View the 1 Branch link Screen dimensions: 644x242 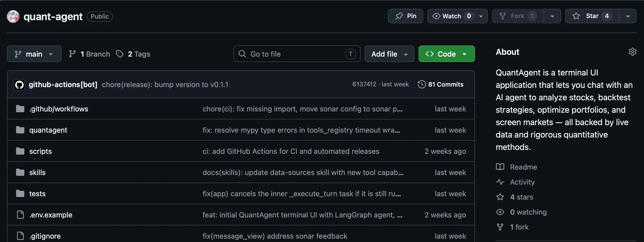pyautogui.click(x=90, y=54)
